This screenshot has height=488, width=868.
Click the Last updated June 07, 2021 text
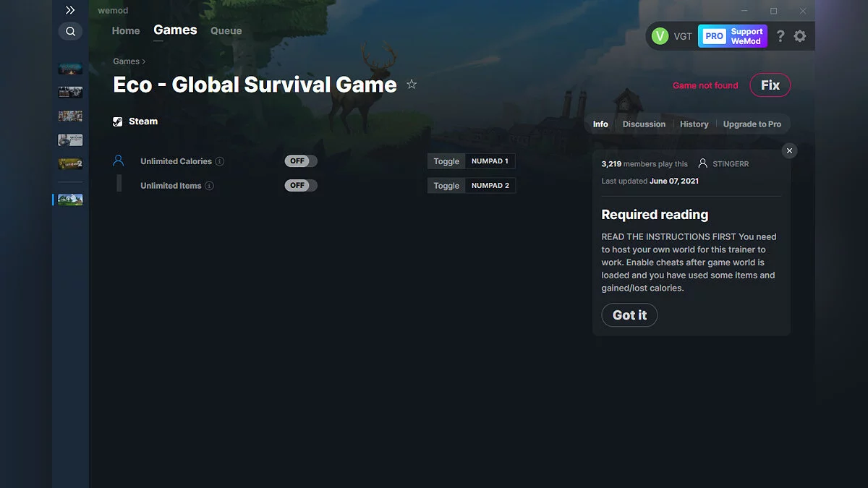650,181
